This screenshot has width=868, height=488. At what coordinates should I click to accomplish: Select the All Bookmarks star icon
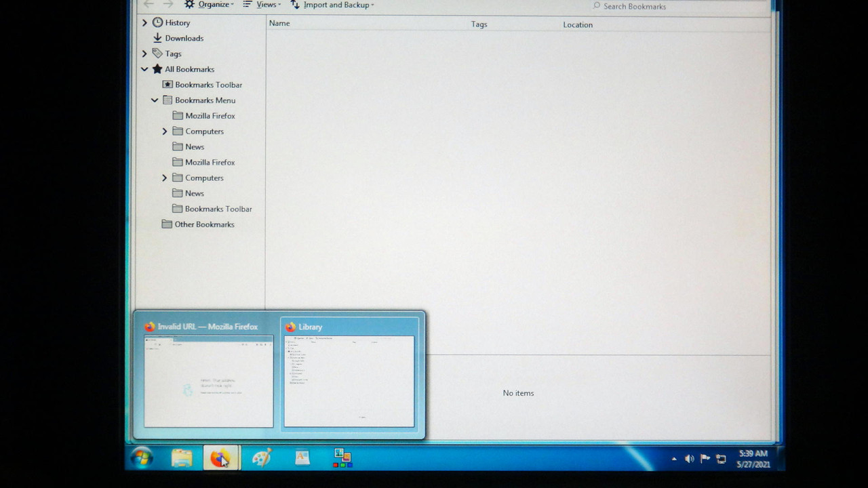(157, 69)
